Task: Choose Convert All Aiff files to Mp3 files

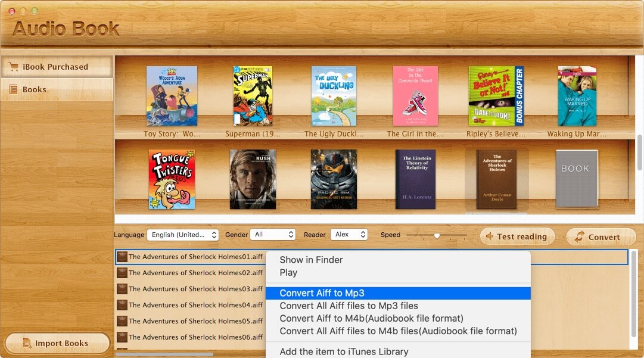Action: coord(398,306)
